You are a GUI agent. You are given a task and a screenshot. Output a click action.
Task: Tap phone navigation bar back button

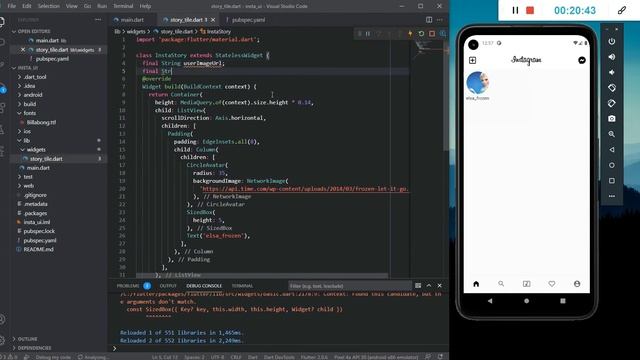[490, 301]
